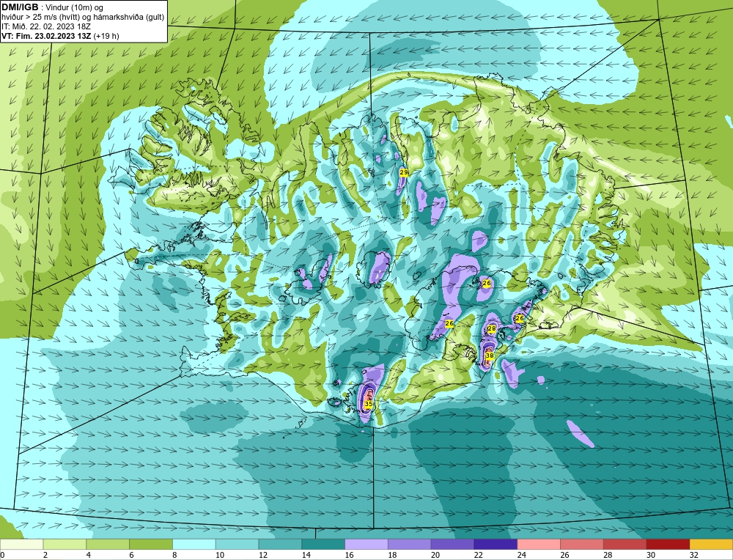The height and width of the screenshot is (560, 733).
Task: Click the yellow gust label 35 on the map
Action: coord(369,403)
